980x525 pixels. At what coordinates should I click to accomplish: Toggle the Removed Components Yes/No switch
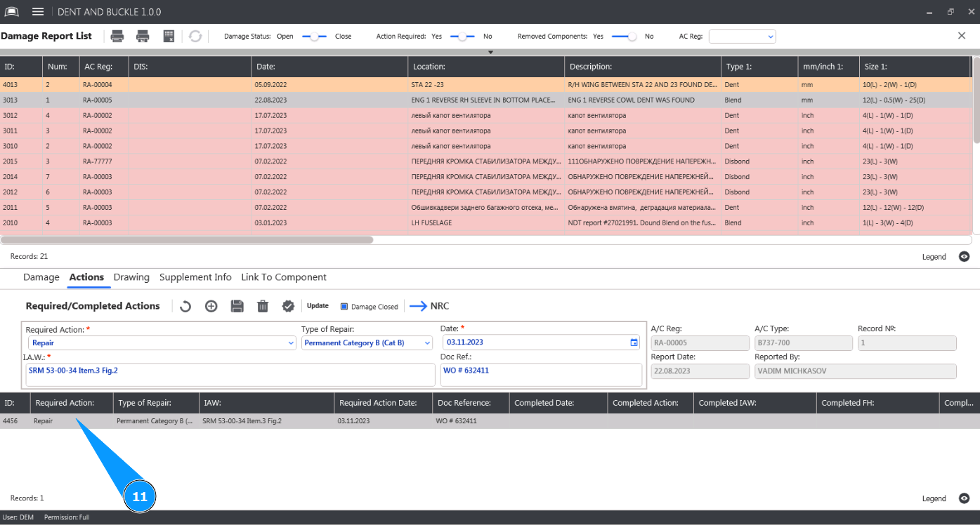click(624, 36)
